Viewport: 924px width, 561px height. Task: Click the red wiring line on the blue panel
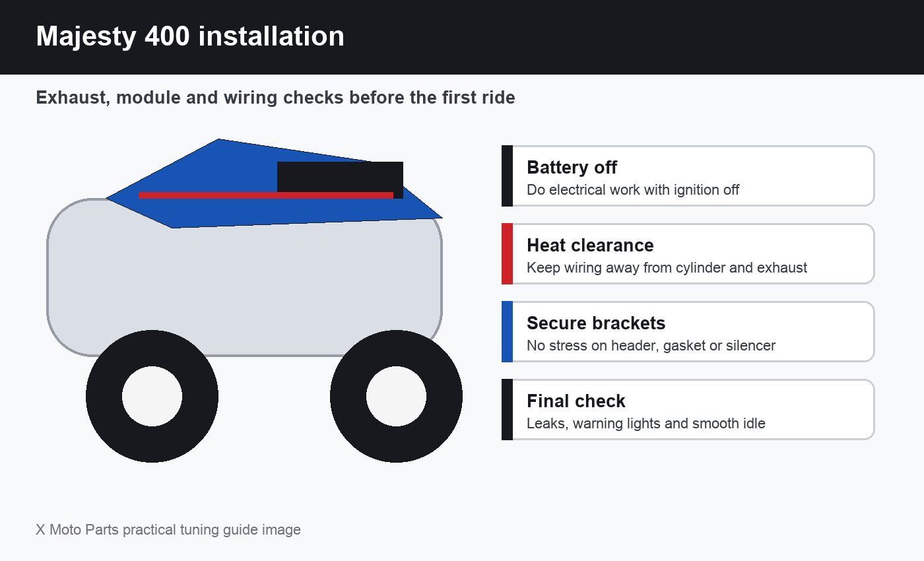coord(266,195)
